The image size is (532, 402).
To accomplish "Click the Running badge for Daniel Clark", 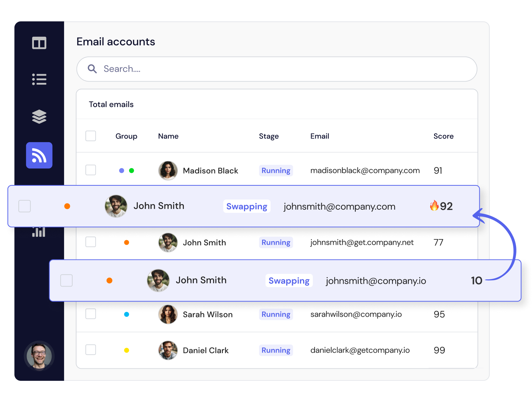I will point(276,350).
